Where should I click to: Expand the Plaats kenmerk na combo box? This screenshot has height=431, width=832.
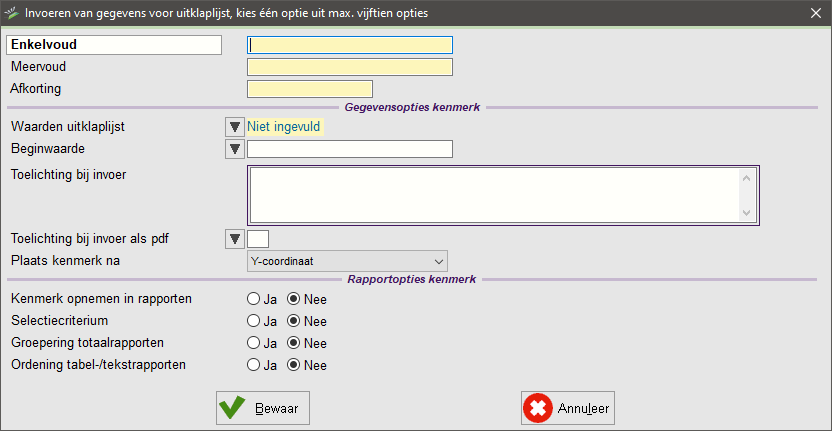coord(348,261)
